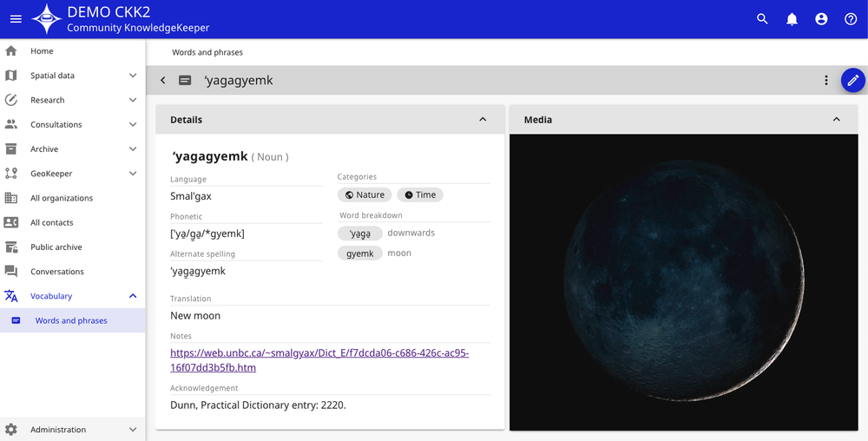Click the Words and phrases breadcrumb

(x=207, y=52)
